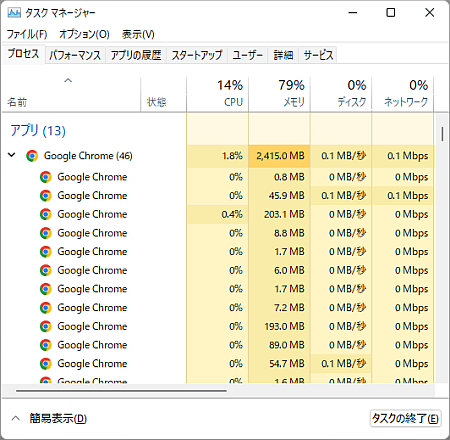
Task: Click the 7.2 MB memory value
Action: click(289, 308)
